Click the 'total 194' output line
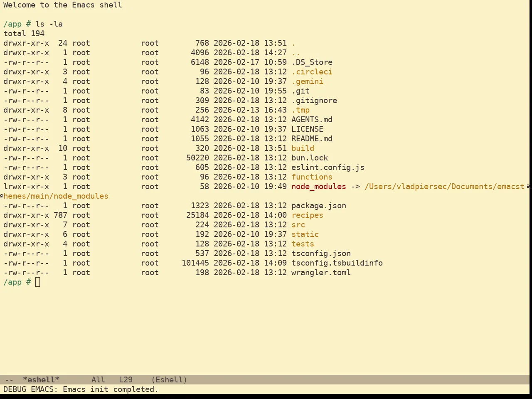Screen dimensions: 532x399 (24, 34)
